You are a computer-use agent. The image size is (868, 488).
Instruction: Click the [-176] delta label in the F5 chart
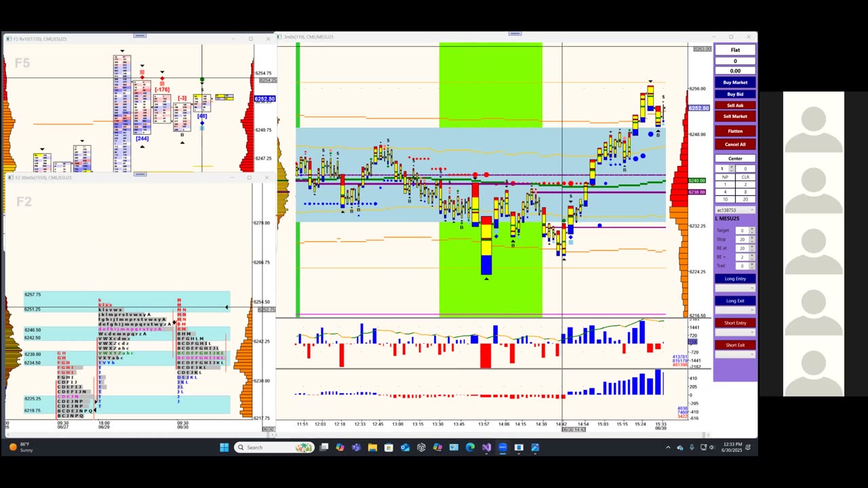tap(162, 89)
